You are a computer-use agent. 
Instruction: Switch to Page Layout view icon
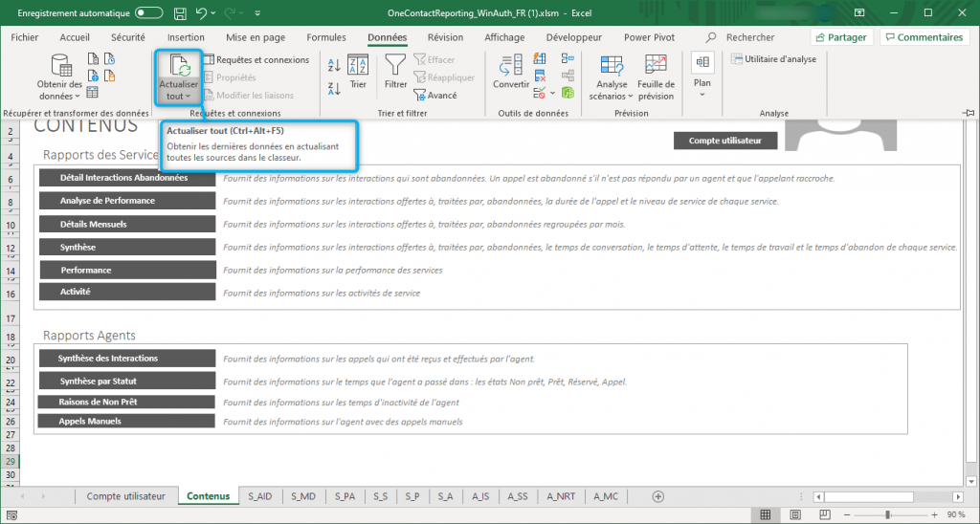point(795,515)
